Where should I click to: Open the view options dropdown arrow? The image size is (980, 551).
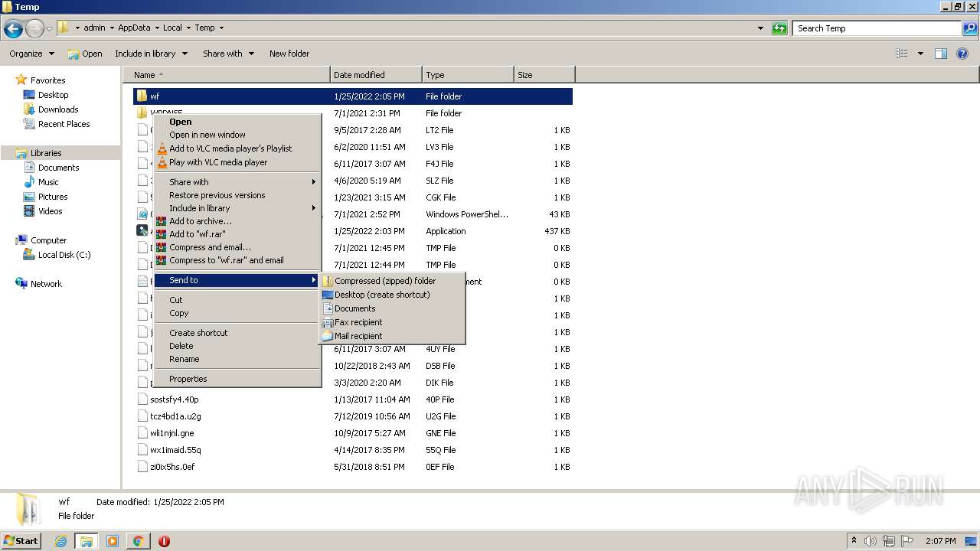920,54
